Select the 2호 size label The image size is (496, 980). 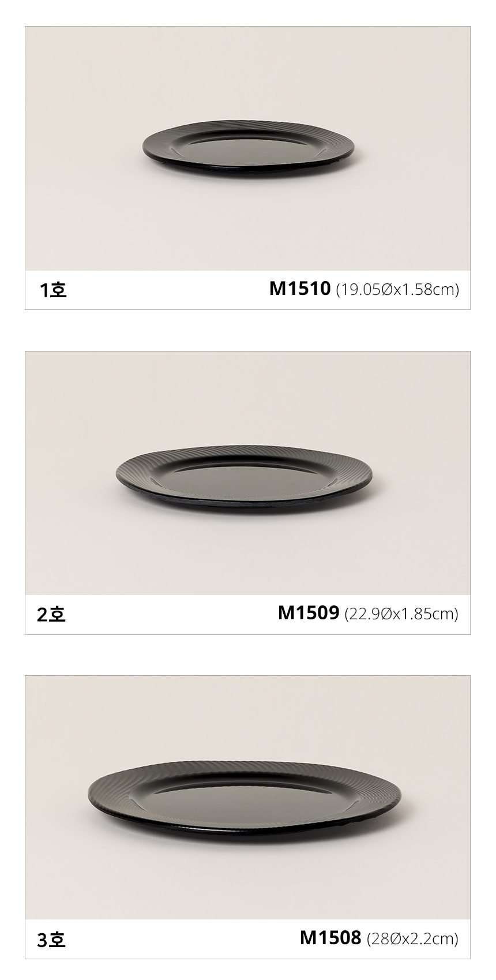51,615
